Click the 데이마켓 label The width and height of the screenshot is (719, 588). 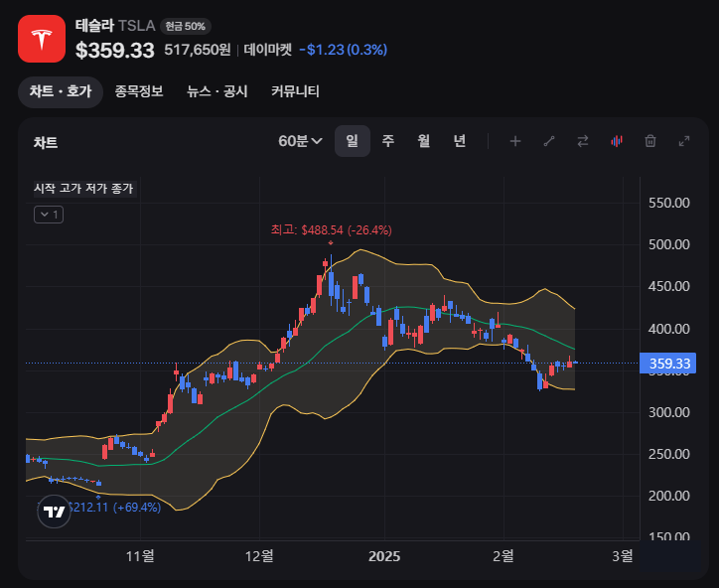tap(268, 50)
